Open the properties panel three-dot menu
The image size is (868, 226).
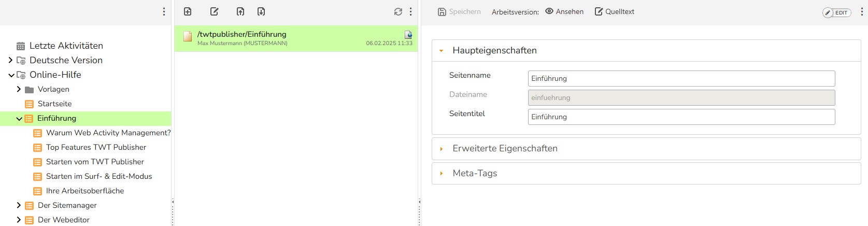(862, 11)
